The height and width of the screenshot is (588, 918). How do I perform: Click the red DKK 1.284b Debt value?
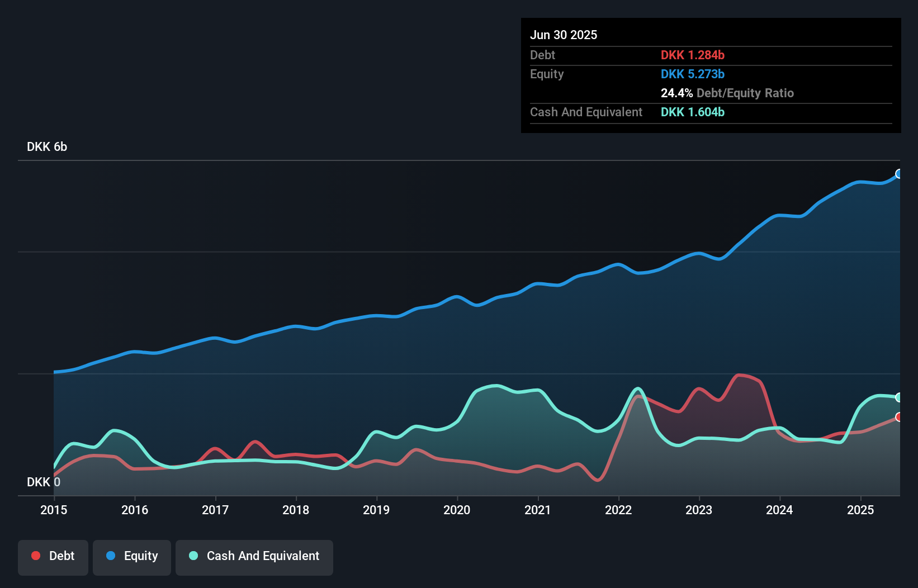(x=693, y=55)
